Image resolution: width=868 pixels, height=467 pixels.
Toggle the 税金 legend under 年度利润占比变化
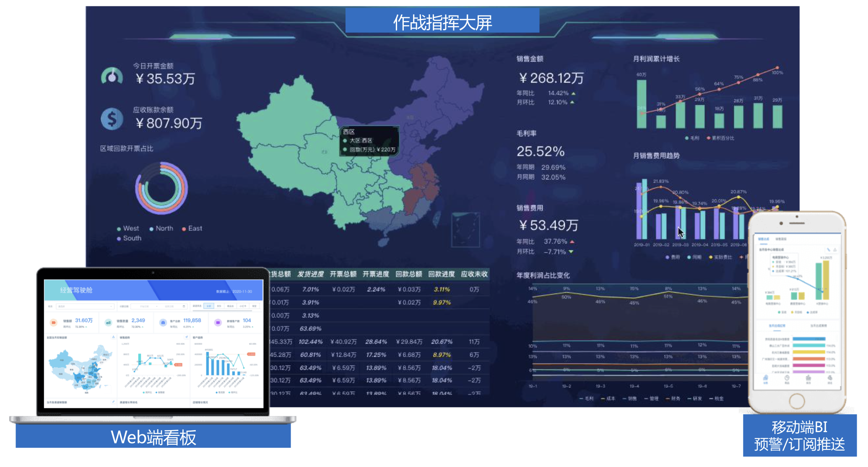pyautogui.click(x=716, y=399)
